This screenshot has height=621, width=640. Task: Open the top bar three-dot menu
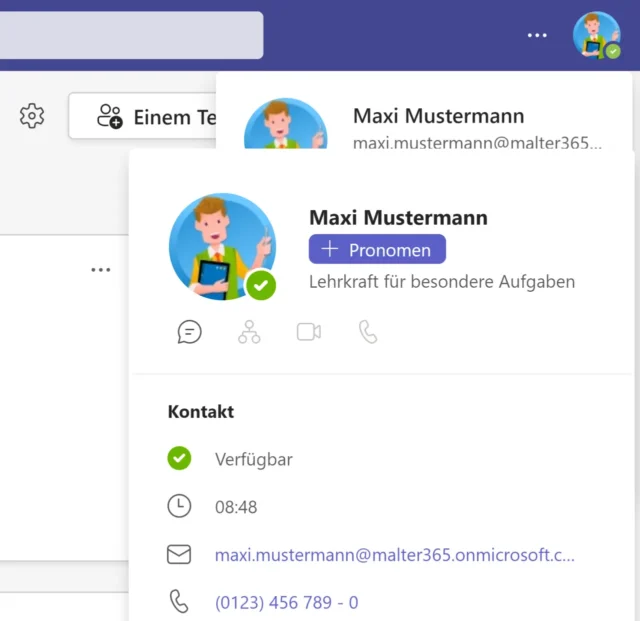[x=537, y=35]
